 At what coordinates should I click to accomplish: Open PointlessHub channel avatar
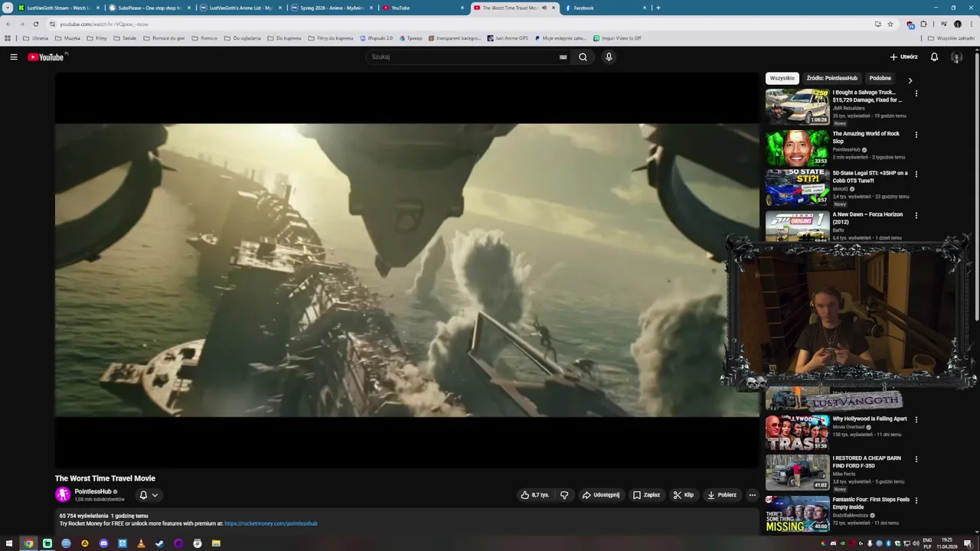click(63, 494)
